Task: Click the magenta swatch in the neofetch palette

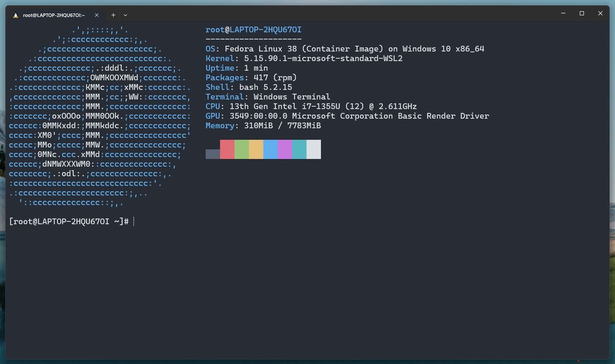Action: click(x=284, y=149)
